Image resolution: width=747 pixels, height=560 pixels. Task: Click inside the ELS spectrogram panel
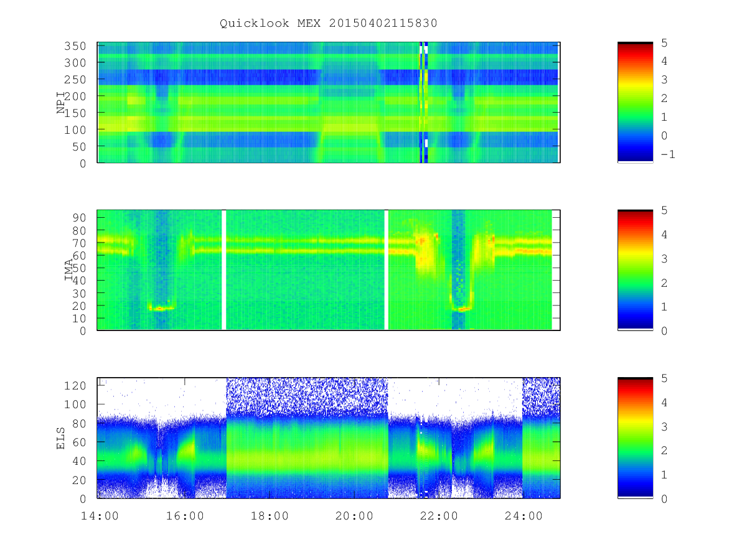click(329, 437)
